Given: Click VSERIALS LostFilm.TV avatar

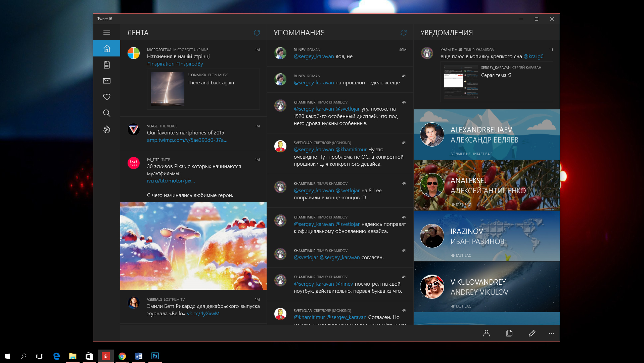Looking at the screenshot, I should tap(134, 303).
